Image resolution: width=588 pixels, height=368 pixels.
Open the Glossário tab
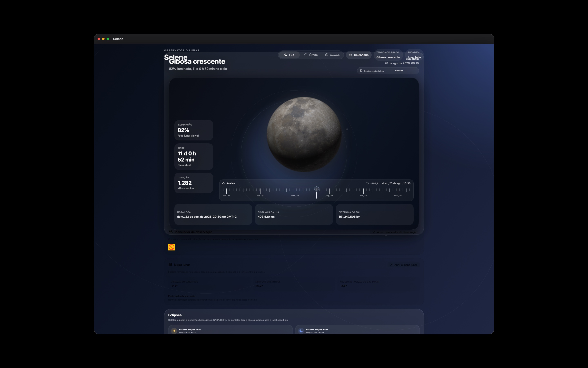[332, 55]
